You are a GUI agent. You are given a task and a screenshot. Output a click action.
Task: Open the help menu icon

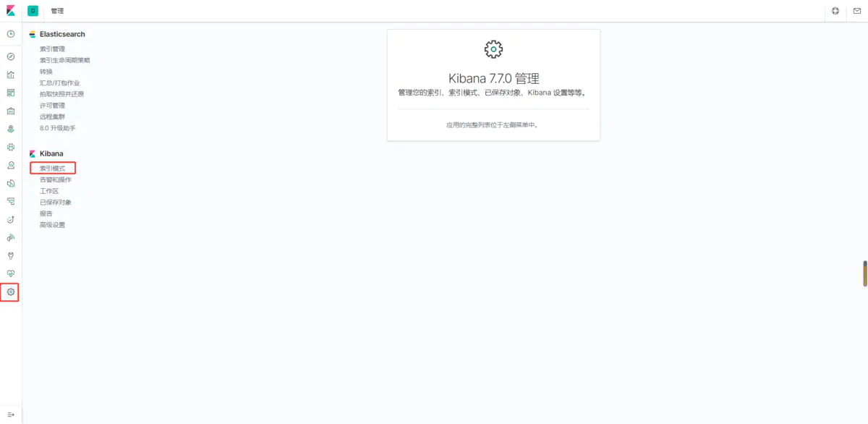pos(835,11)
